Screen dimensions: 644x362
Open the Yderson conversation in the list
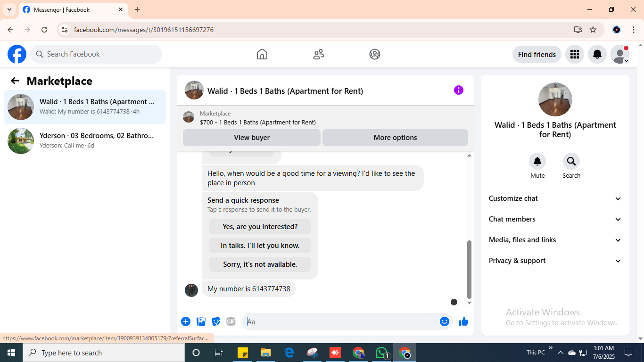click(85, 141)
